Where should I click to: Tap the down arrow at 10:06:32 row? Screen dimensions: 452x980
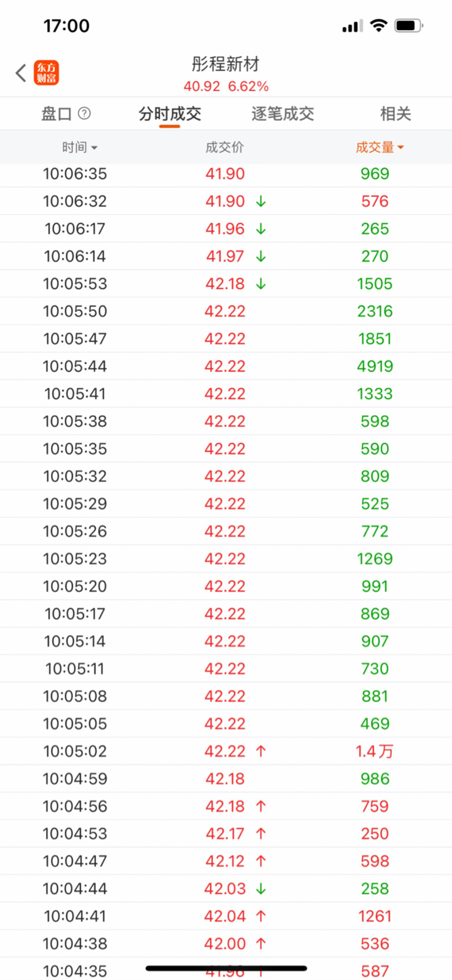(x=261, y=201)
